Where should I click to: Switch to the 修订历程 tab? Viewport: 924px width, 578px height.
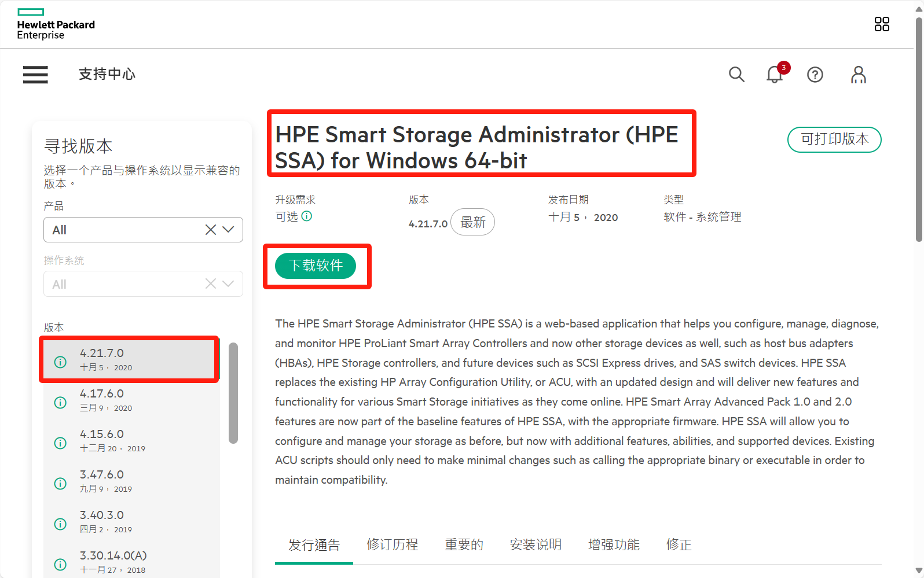pyautogui.click(x=392, y=545)
